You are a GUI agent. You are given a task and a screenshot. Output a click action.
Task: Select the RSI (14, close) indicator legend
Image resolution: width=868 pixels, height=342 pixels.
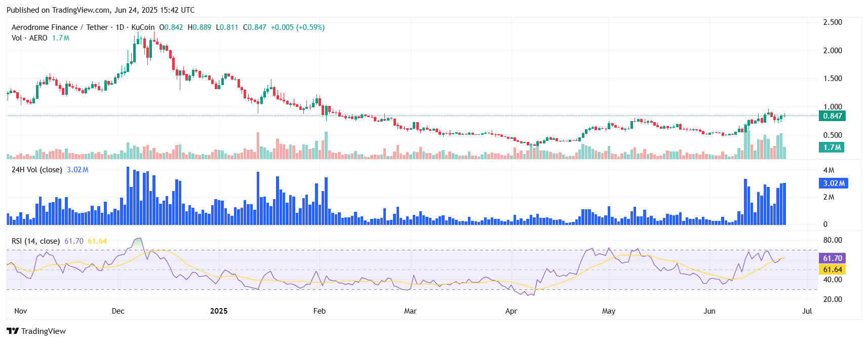tap(35, 241)
